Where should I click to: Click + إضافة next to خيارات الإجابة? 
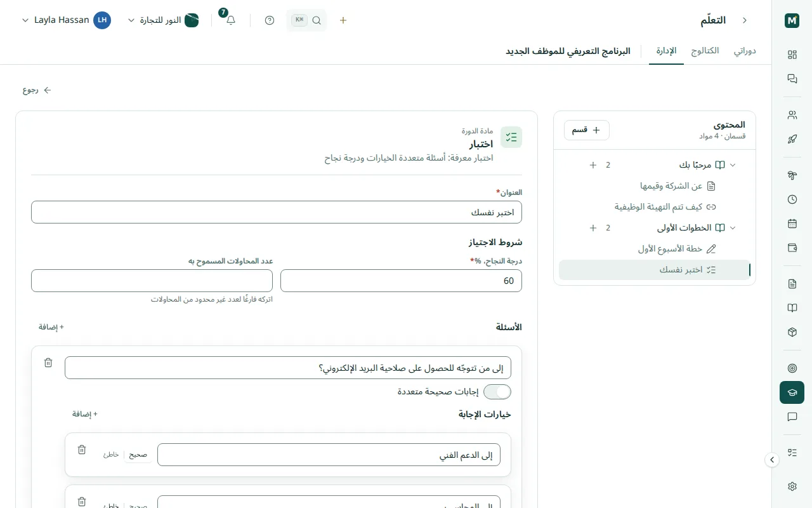[85, 414]
